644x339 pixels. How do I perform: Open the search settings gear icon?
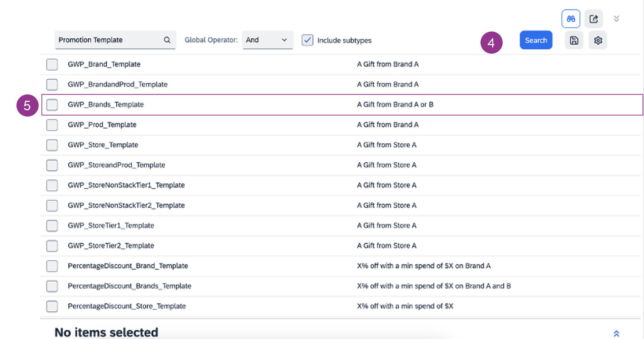[598, 40]
